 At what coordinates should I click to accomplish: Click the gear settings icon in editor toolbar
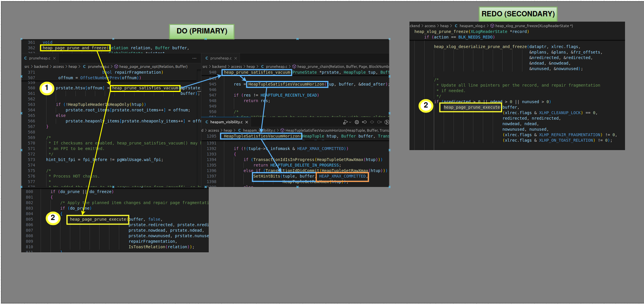click(357, 122)
